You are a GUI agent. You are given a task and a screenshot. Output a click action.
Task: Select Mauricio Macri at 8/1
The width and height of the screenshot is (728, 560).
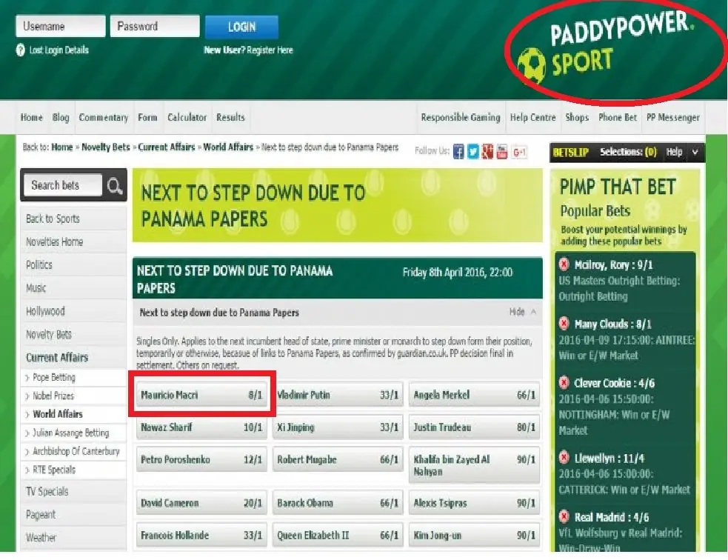coord(201,395)
